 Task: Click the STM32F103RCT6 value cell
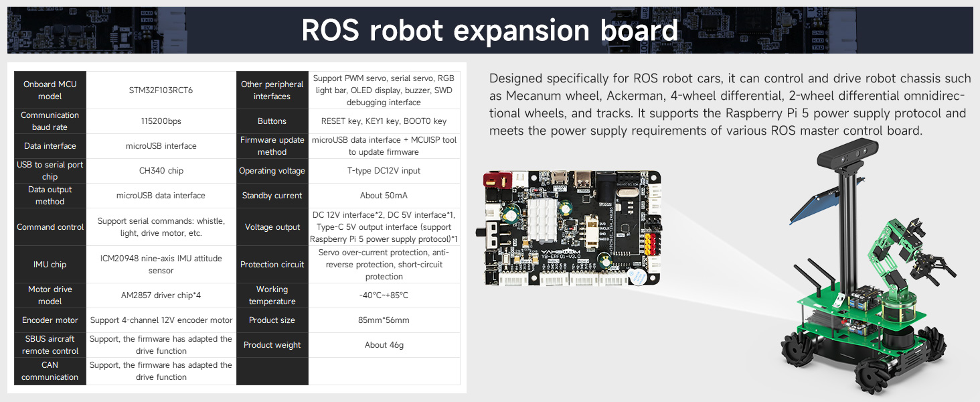tap(161, 90)
